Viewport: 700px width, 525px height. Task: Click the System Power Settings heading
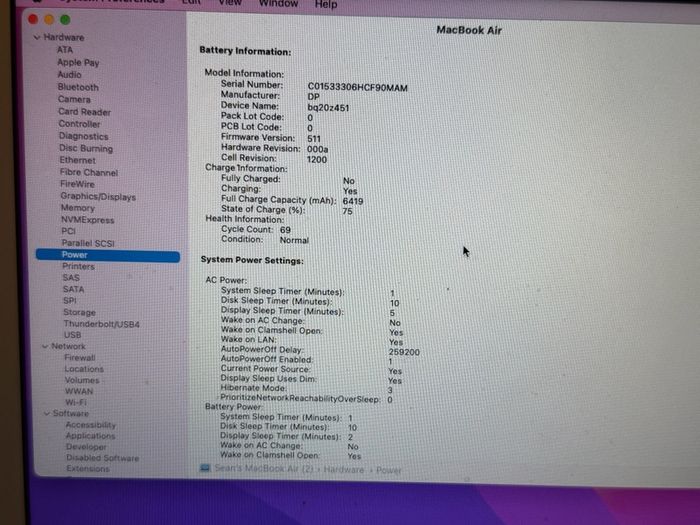click(252, 260)
